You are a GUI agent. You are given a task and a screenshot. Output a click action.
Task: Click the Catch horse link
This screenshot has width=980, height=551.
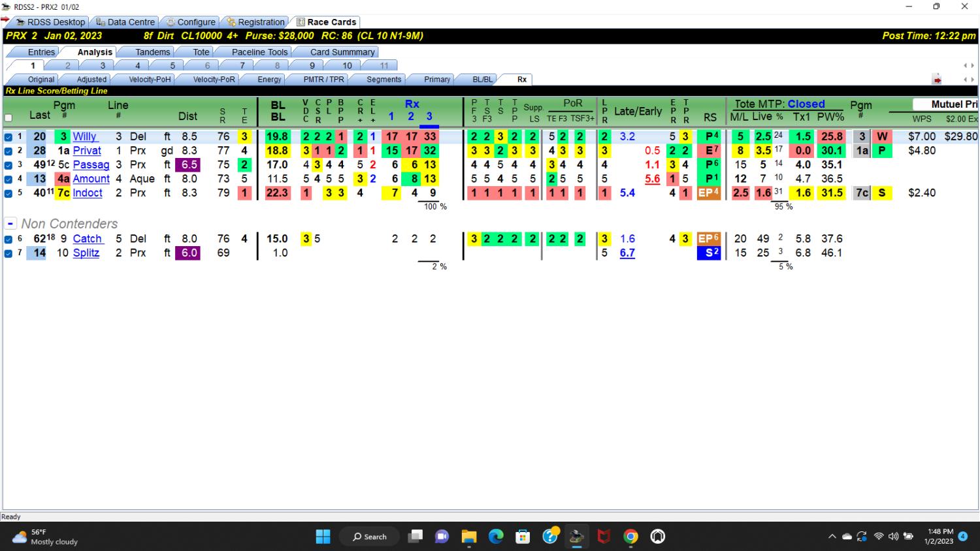click(x=88, y=239)
